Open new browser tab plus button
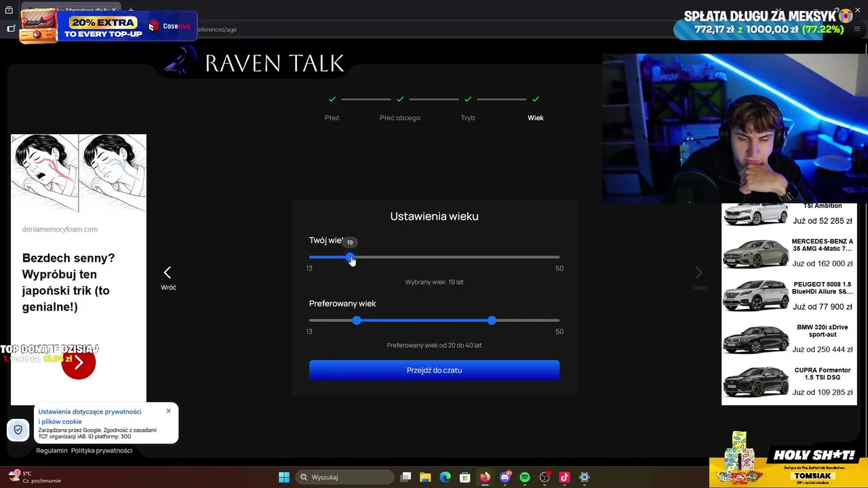 coord(130,10)
